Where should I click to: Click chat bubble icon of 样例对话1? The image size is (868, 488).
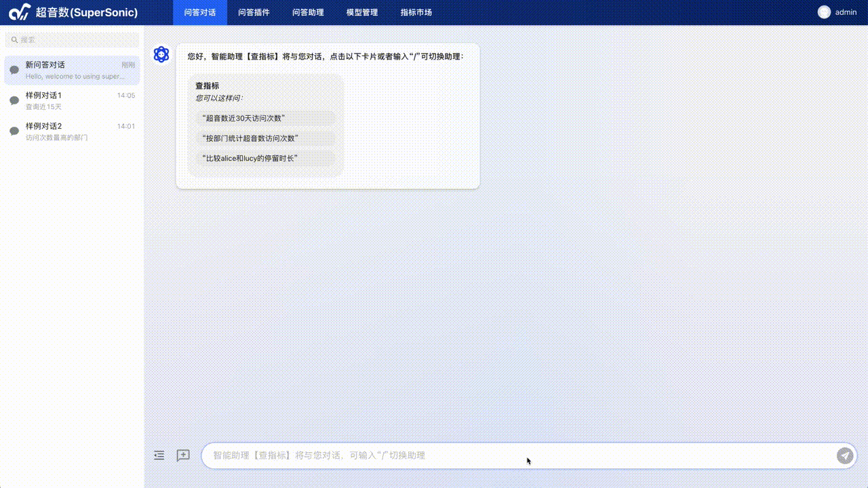(14, 101)
